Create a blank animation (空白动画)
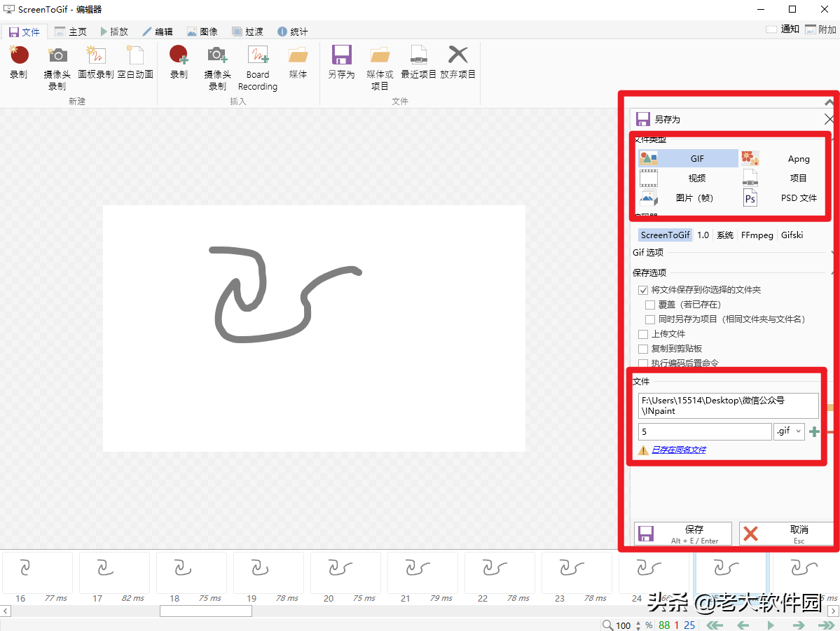Screen dimensions: 840x631 click(135, 62)
